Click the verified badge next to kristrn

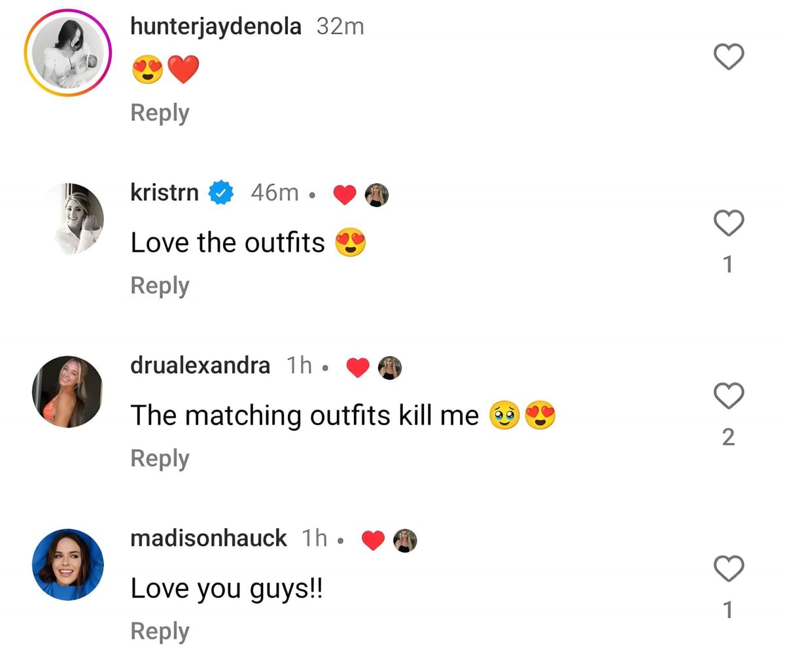220,192
